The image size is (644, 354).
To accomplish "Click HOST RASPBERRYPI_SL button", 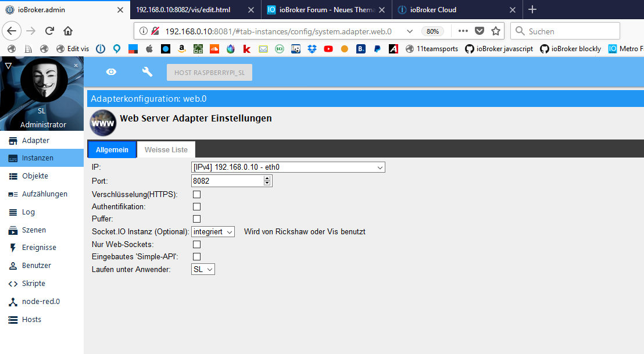I will pyautogui.click(x=209, y=73).
